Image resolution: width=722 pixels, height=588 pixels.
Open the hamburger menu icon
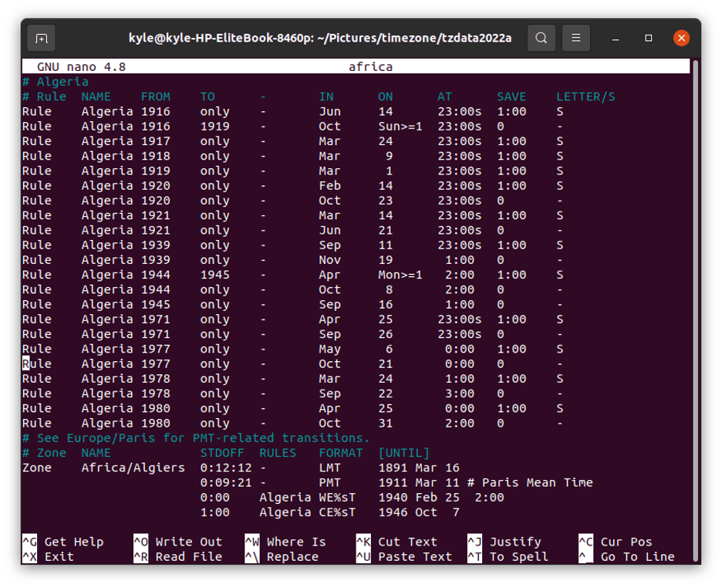(x=575, y=38)
